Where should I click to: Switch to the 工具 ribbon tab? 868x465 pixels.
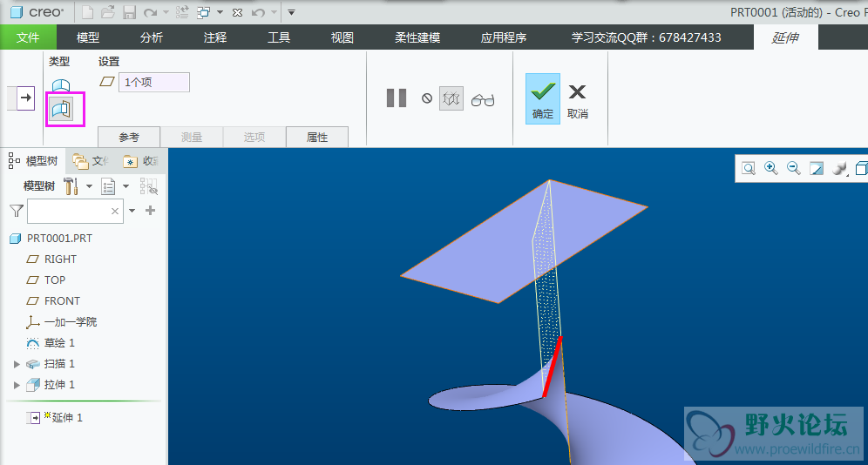[279, 37]
